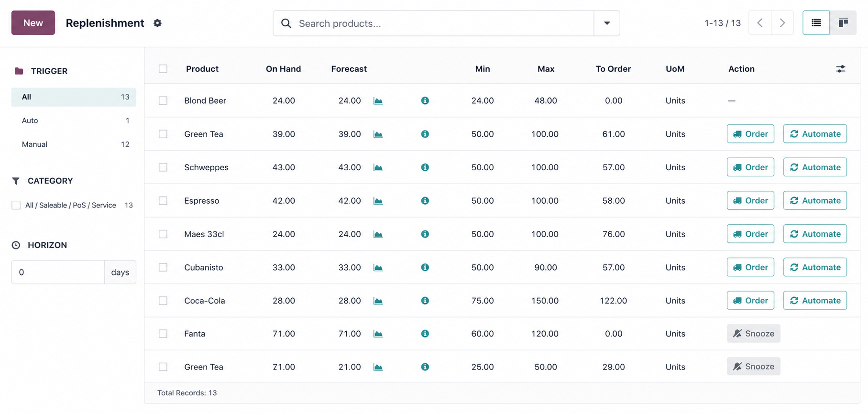
Task: Sort the list by On Hand column
Action: tap(283, 69)
